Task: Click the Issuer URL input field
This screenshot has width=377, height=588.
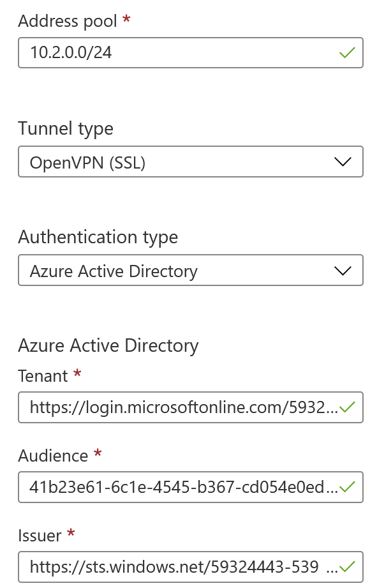Action: pyautogui.click(x=190, y=567)
